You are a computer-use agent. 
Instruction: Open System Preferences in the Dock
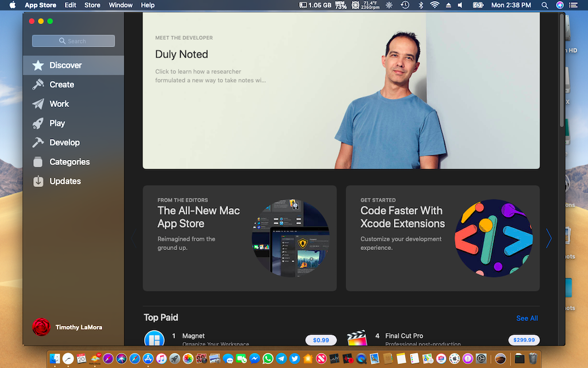(481, 359)
